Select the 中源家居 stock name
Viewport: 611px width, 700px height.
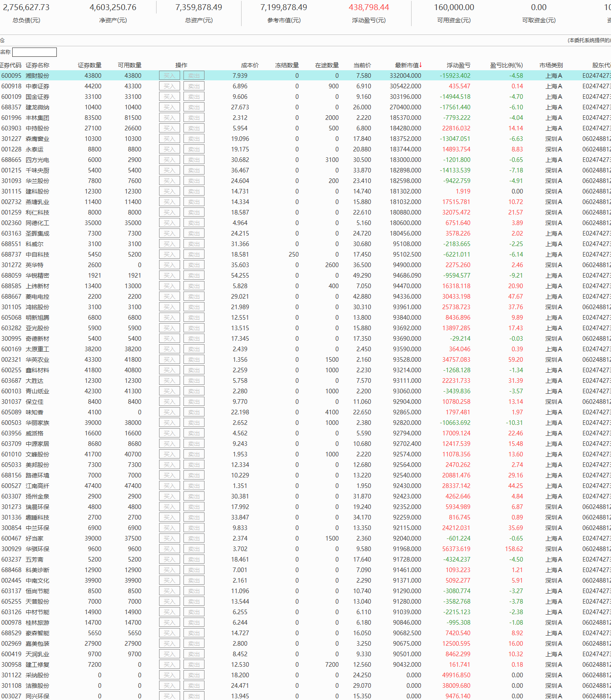coord(37,444)
